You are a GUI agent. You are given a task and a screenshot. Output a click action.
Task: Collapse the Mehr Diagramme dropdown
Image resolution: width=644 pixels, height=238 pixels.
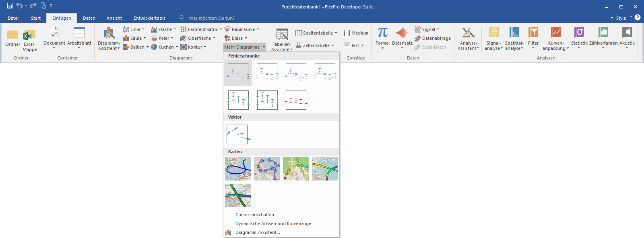[x=245, y=47]
